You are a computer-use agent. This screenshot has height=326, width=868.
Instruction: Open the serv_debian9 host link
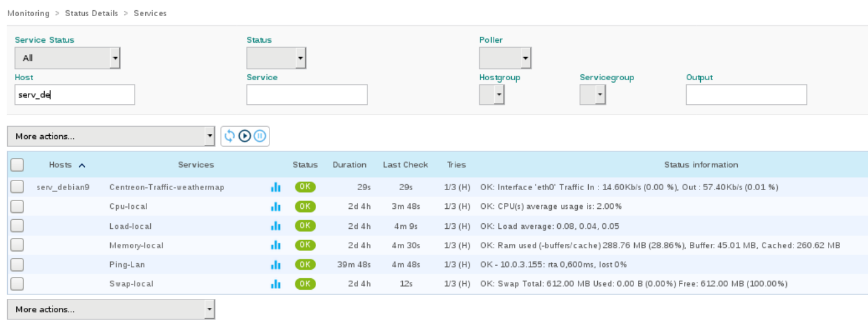click(x=63, y=187)
